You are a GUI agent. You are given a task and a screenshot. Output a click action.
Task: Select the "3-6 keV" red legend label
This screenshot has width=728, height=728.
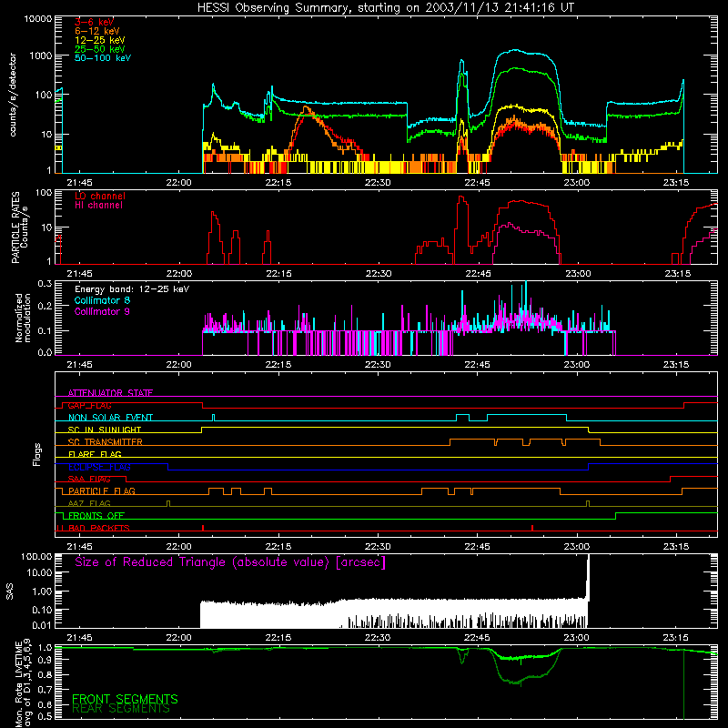(x=94, y=22)
